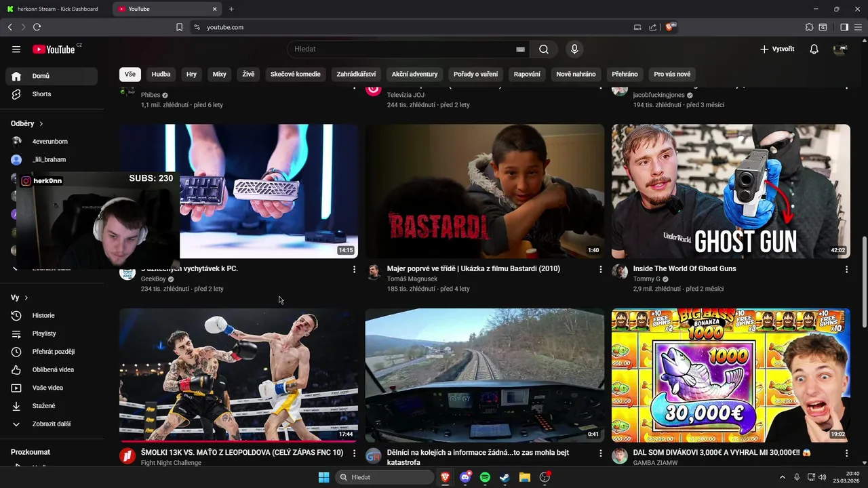The width and height of the screenshot is (868, 488).
Task: Open more options for Dělníci na kolejích video
Action: click(600, 453)
